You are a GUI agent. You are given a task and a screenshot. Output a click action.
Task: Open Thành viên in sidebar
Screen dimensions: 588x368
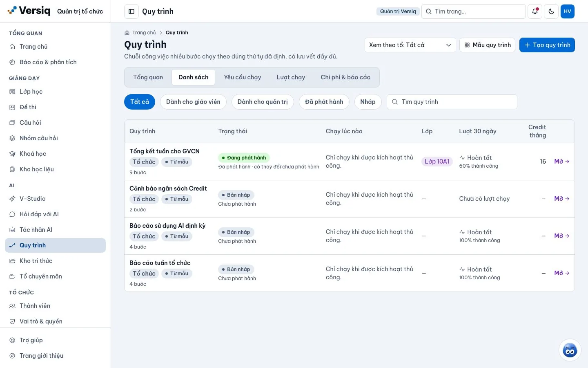(55, 306)
